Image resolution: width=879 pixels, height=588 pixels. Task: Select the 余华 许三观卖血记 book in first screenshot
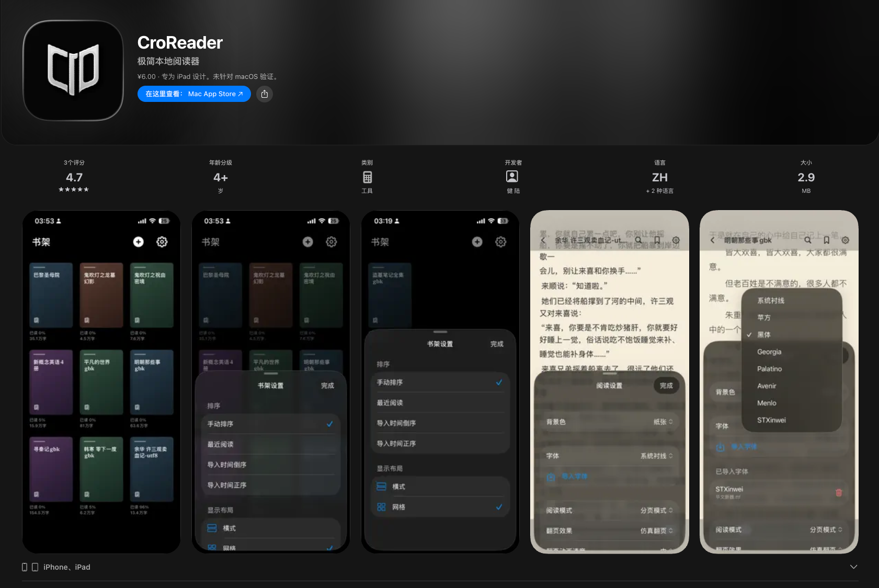tap(152, 469)
